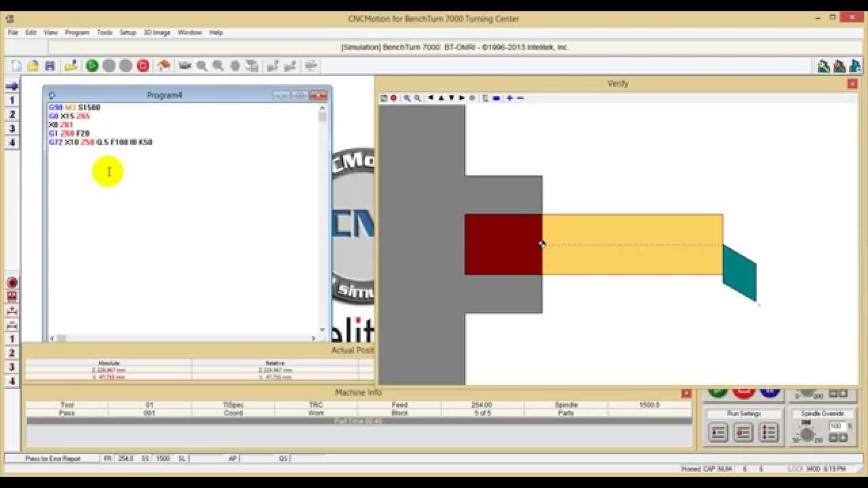868x488 pixels.
Task: Click the second gray disabled circle button
Action: [125, 66]
